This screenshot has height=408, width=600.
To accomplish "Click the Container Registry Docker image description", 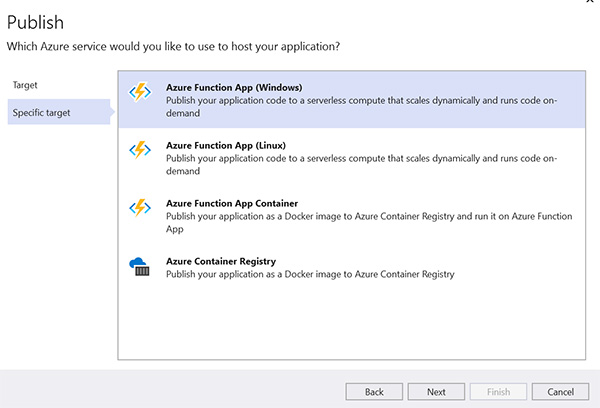I will click(x=310, y=274).
